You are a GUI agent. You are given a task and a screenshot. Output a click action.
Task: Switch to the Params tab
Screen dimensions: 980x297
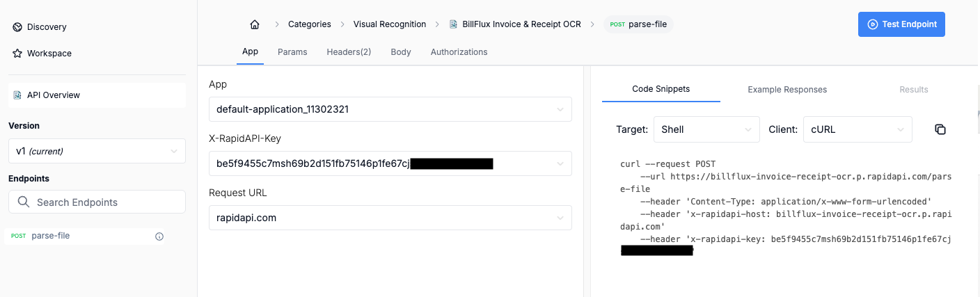click(x=292, y=52)
